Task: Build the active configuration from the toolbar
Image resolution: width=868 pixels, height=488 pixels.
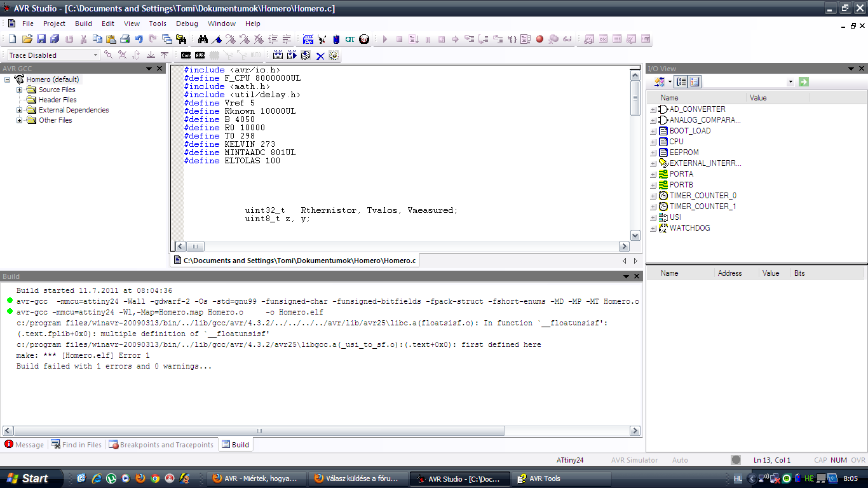Action: coord(278,55)
